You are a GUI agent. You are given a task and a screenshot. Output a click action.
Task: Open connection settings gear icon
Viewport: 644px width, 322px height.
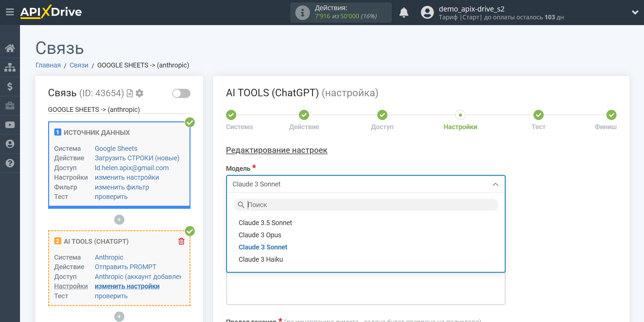tap(139, 93)
